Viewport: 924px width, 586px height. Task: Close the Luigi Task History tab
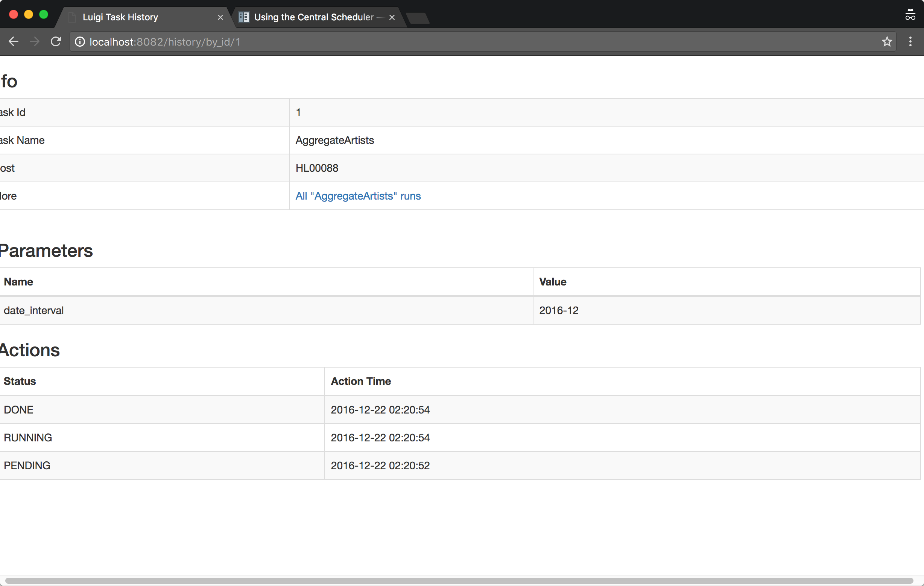coord(220,17)
